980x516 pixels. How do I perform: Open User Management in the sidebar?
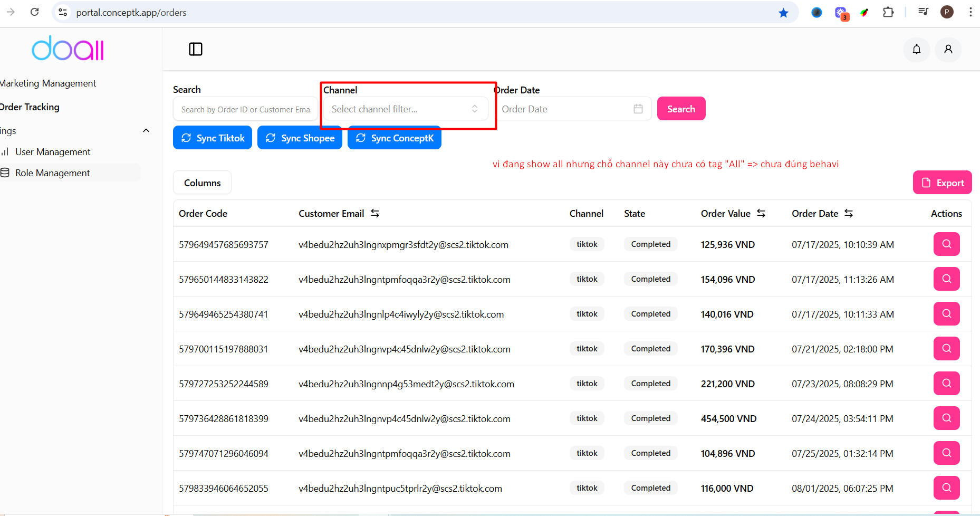(53, 152)
